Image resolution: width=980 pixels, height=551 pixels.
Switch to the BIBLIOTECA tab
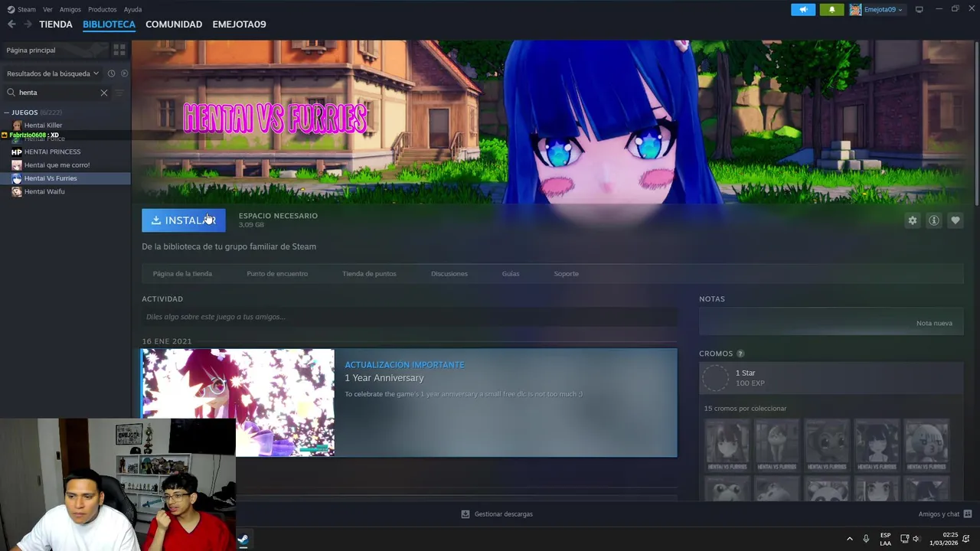pyautogui.click(x=109, y=24)
